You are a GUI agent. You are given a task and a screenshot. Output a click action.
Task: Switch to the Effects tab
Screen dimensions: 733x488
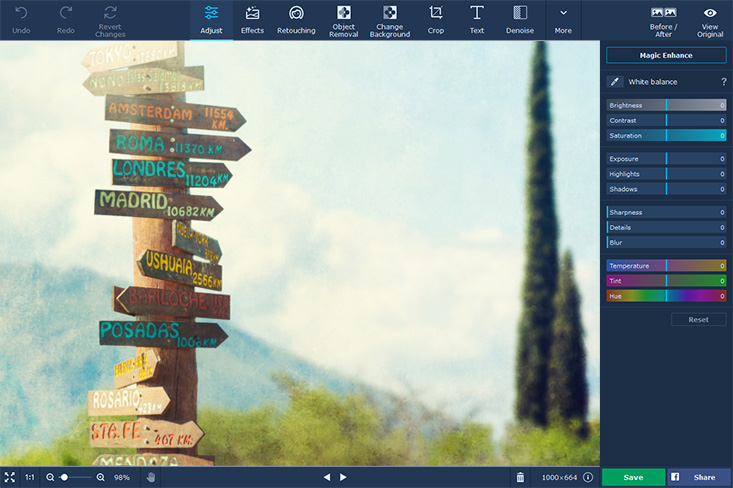[x=252, y=20]
